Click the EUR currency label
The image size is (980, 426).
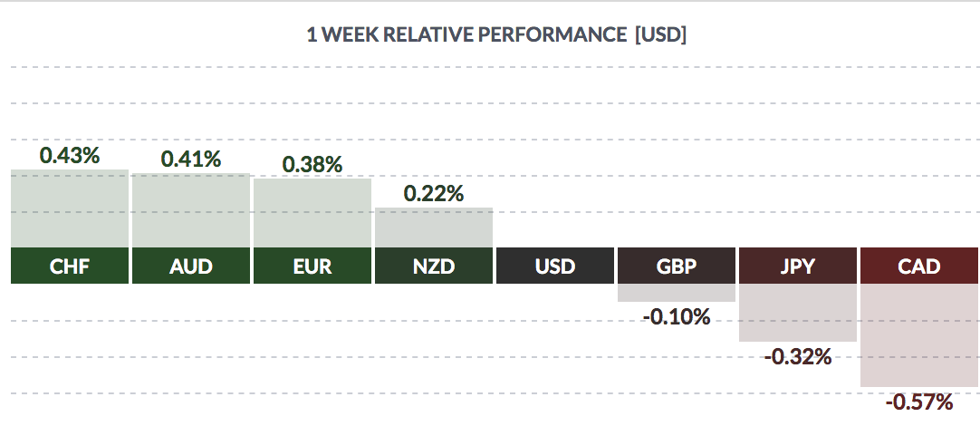(312, 266)
